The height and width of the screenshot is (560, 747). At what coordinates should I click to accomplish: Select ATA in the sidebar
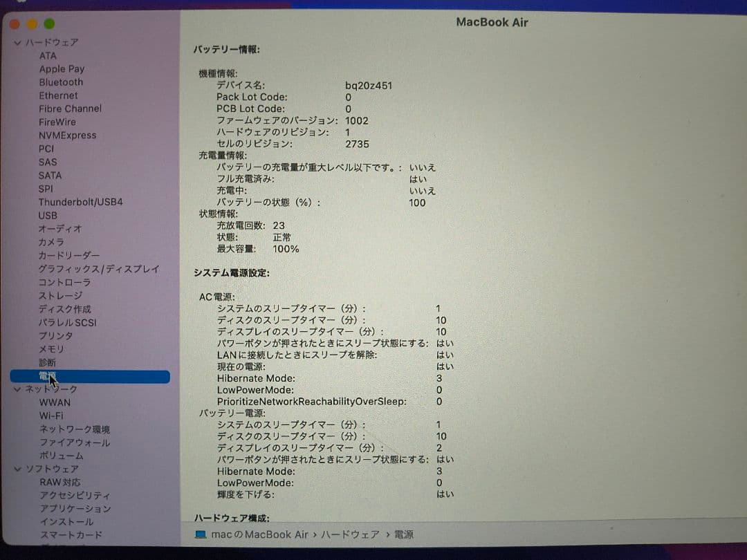[48, 56]
